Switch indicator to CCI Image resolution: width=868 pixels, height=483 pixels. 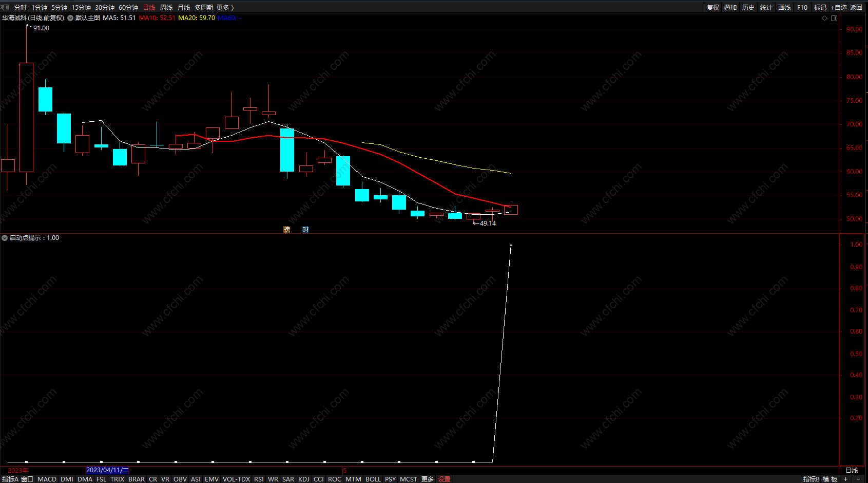coord(319,479)
